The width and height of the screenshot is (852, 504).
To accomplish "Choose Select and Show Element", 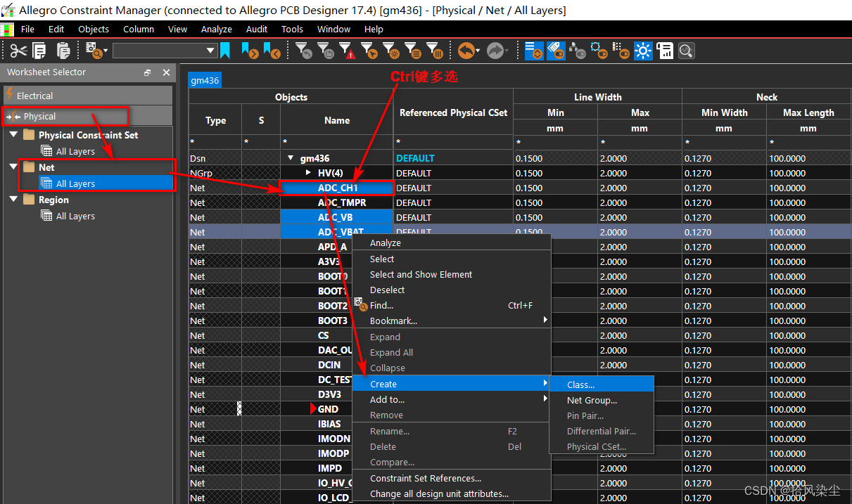I will point(451,274).
